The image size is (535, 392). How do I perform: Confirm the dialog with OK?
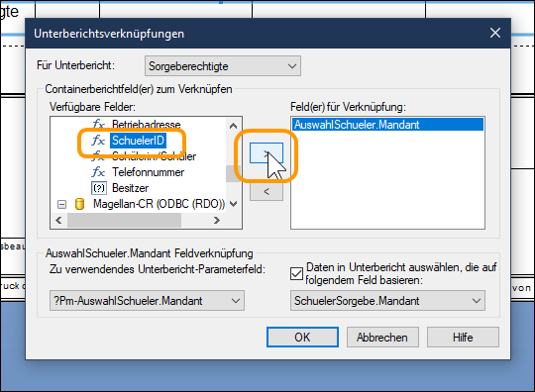point(302,338)
